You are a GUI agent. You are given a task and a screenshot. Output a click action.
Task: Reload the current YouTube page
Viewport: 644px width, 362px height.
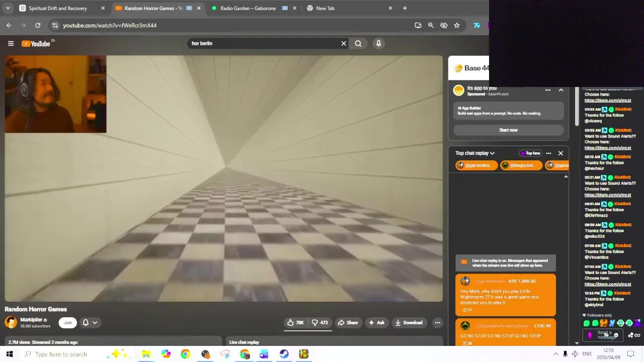[38, 25]
